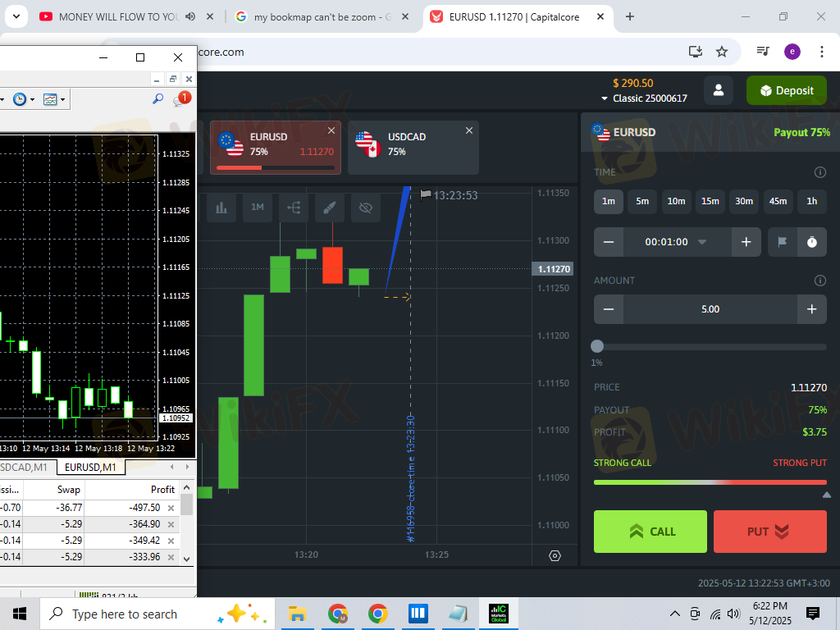Click the AMOUNT info icon
The width and height of the screenshot is (840, 630).
click(820, 281)
